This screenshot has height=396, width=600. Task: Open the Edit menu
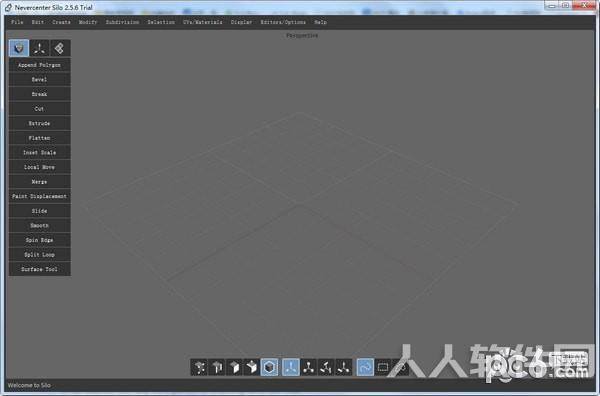point(38,22)
